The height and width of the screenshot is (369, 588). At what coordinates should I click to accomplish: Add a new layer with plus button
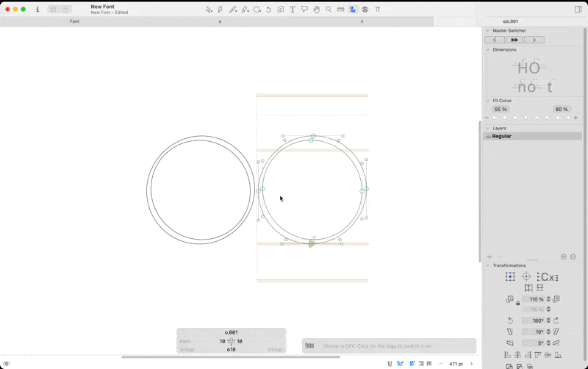490,257
